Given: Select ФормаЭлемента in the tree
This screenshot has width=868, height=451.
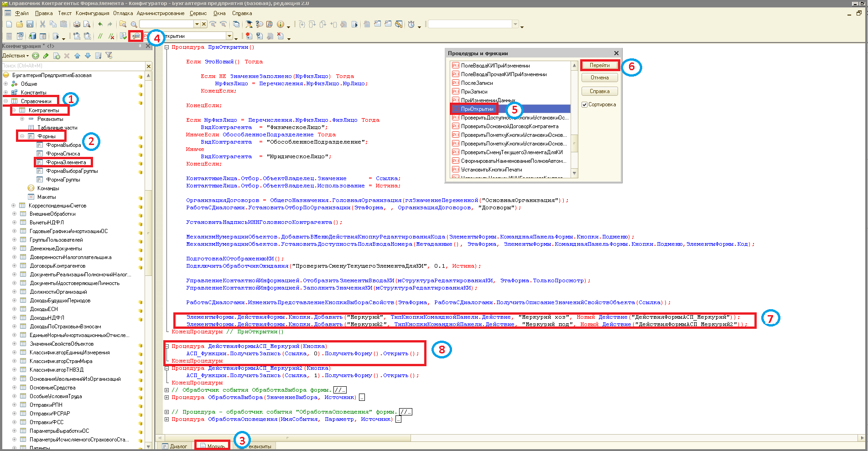Looking at the screenshot, I should click(x=66, y=162).
